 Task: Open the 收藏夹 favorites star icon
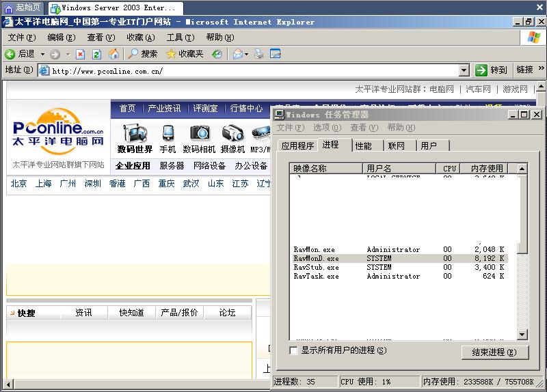tap(171, 54)
